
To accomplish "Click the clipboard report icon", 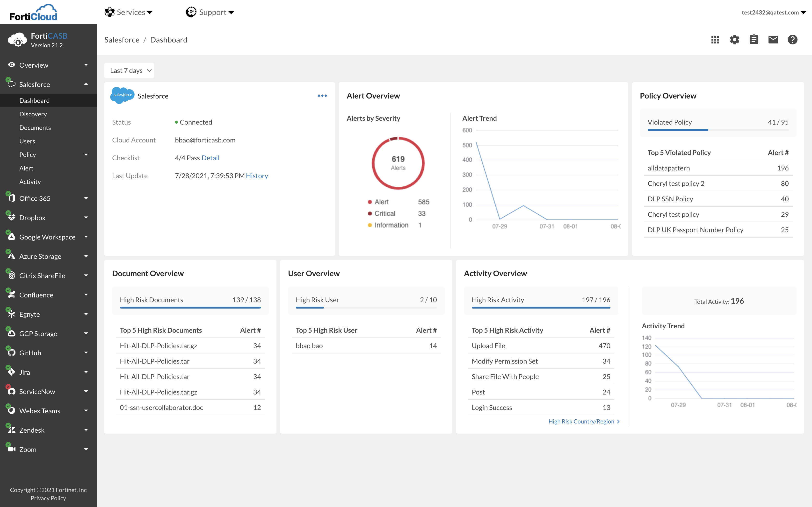I will [x=754, y=40].
